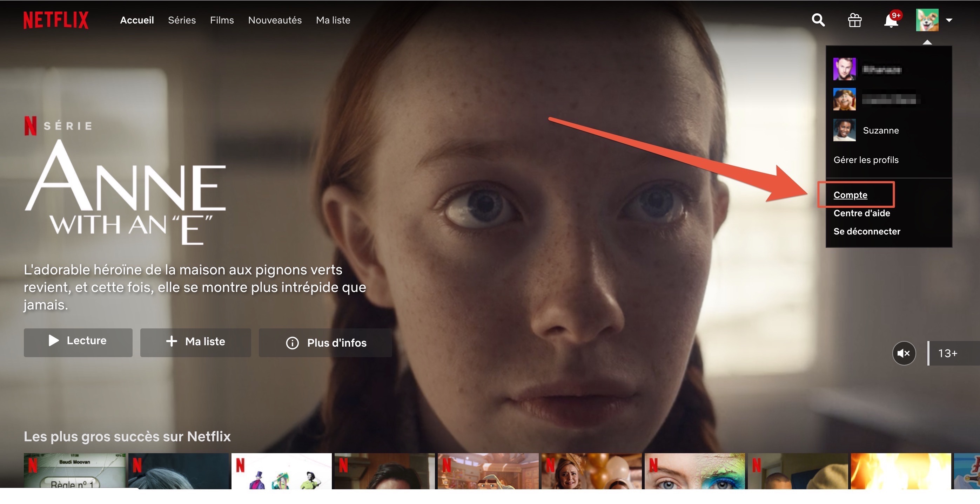Expand the profile dropdown caret

coord(949,20)
